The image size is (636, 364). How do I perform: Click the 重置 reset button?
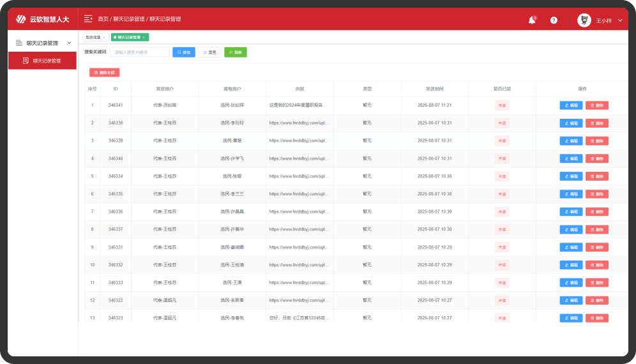pyautogui.click(x=209, y=52)
